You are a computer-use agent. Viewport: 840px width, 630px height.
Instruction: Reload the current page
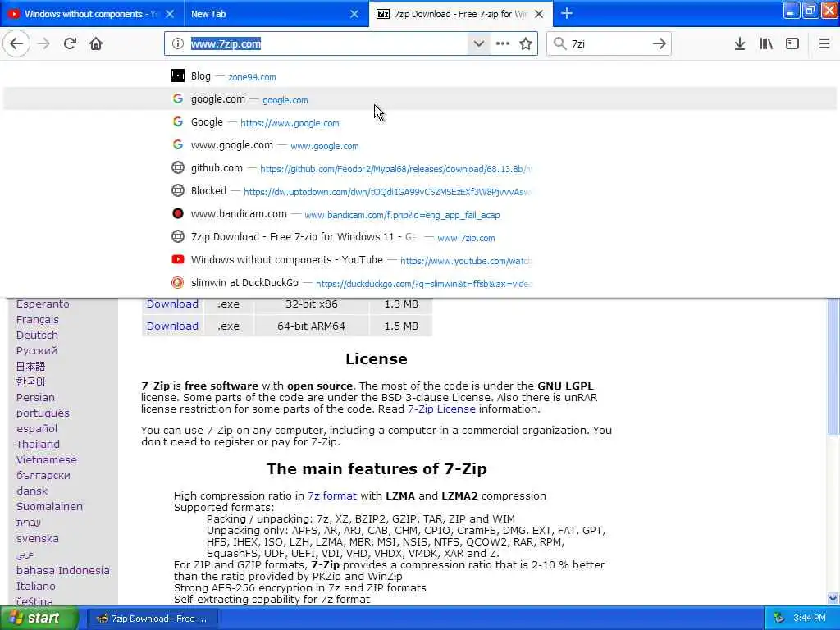(70, 43)
